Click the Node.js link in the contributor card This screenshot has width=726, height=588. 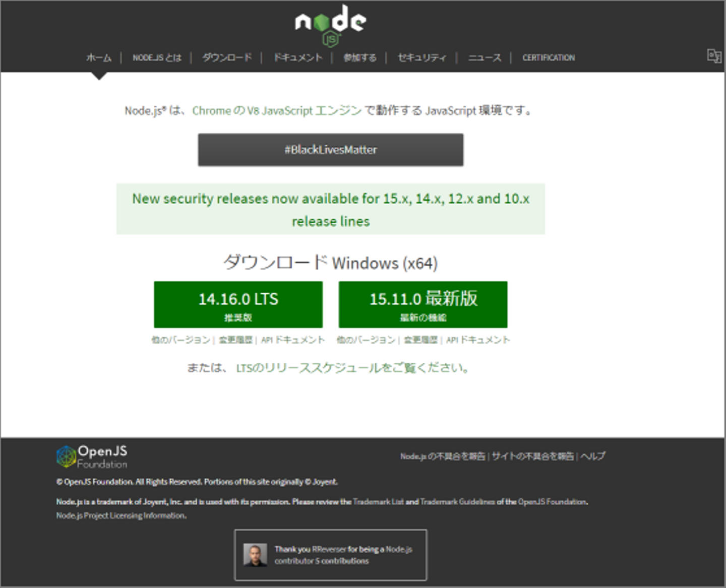pos(399,549)
